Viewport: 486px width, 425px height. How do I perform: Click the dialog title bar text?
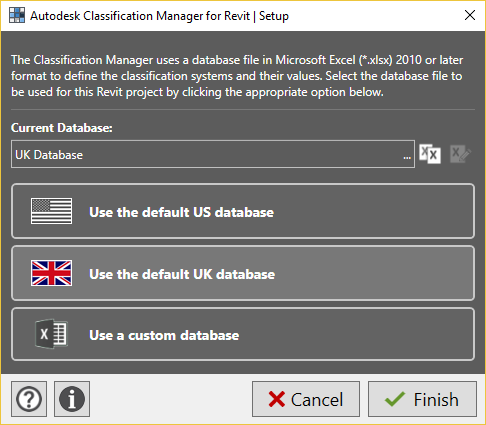(159, 16)
